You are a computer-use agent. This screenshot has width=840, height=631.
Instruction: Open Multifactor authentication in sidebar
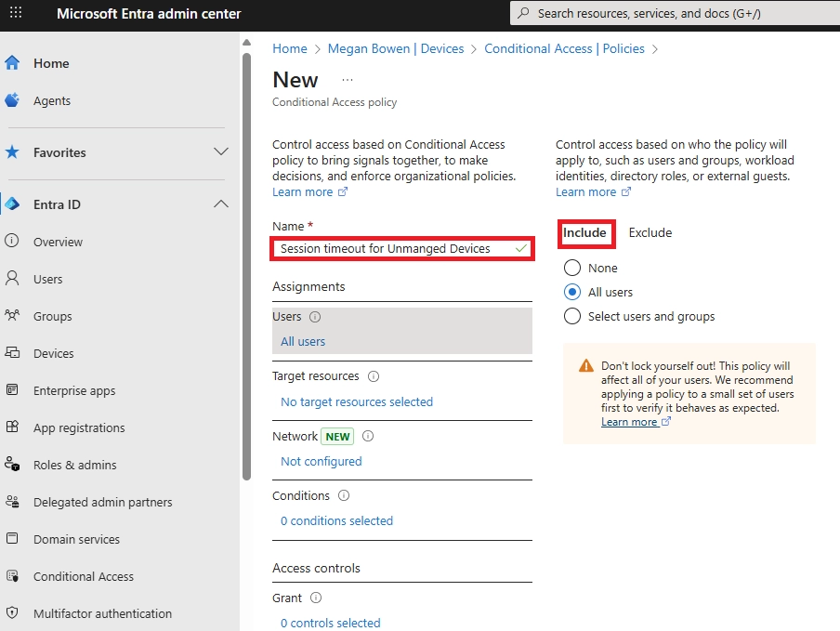(102, 614)
